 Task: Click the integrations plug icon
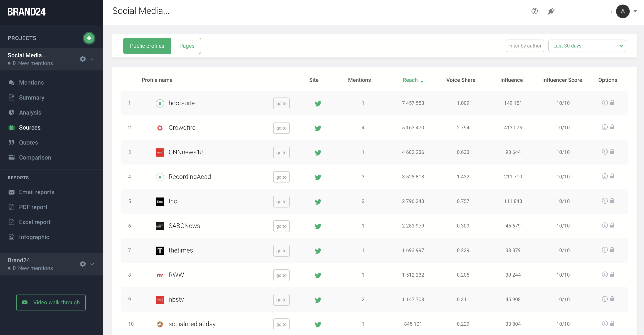[551, 11]
